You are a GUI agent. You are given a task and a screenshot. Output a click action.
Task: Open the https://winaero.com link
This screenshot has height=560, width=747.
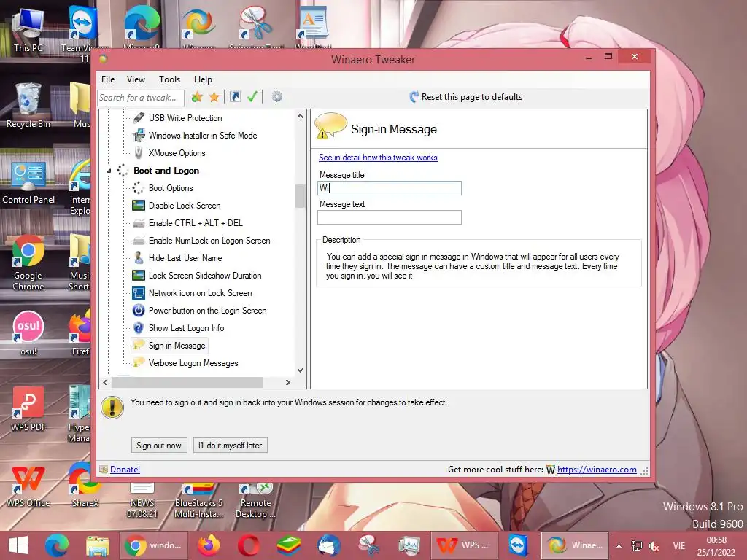click(x=597, y=470)
